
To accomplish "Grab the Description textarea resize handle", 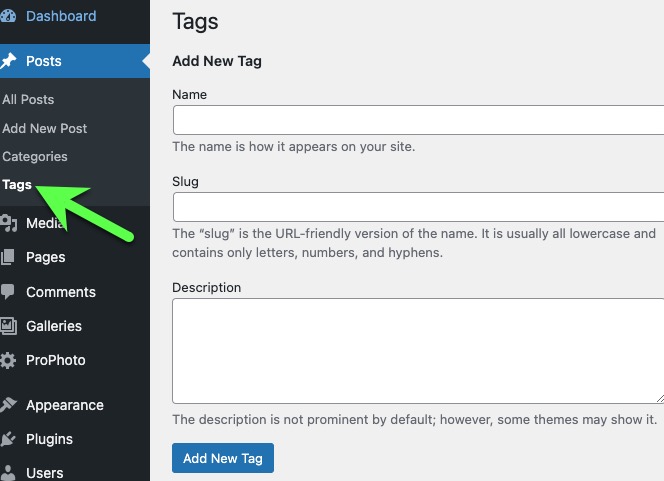I will tap(660, 398).
